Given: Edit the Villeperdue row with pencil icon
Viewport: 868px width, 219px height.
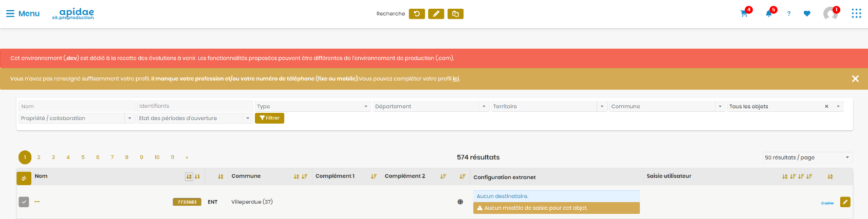Looking at the screenshot, I should pos(845,202).
